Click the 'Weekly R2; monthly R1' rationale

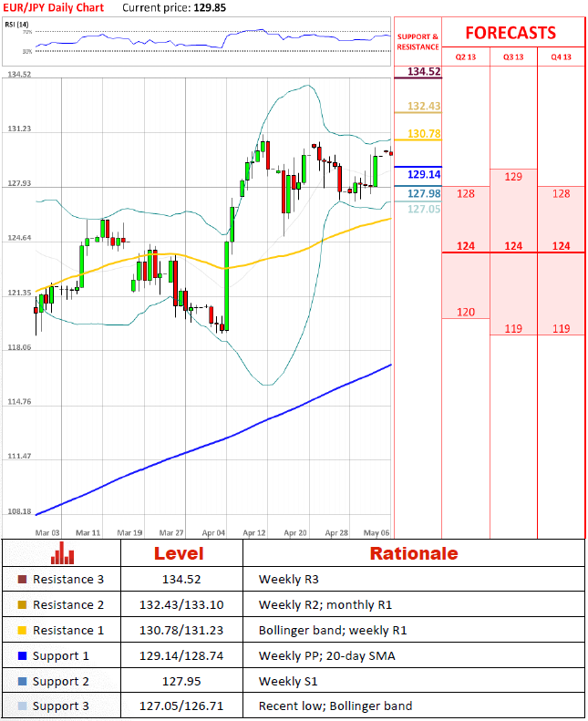click(x=325, y=605)
